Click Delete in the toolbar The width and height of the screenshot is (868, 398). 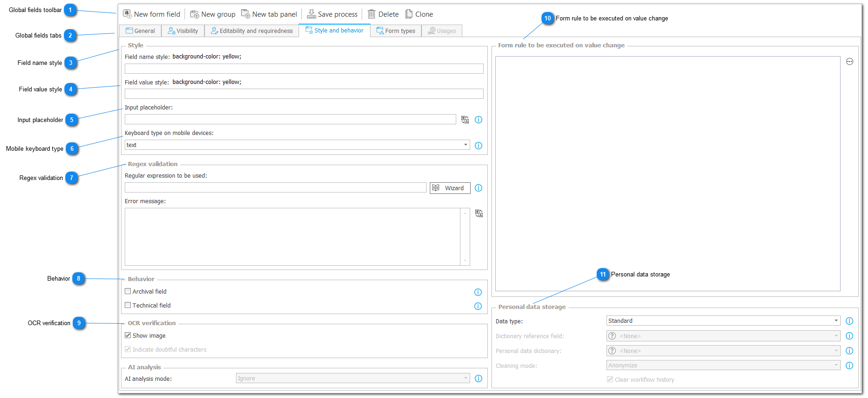pos(383,14)
